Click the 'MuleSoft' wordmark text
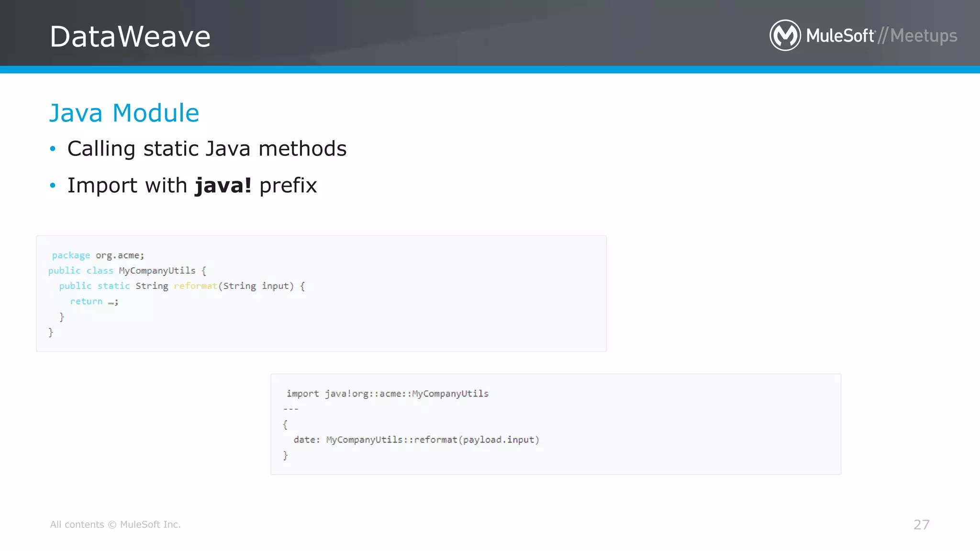The width and height of the screenshot is (980, 551). coord(840,35)
